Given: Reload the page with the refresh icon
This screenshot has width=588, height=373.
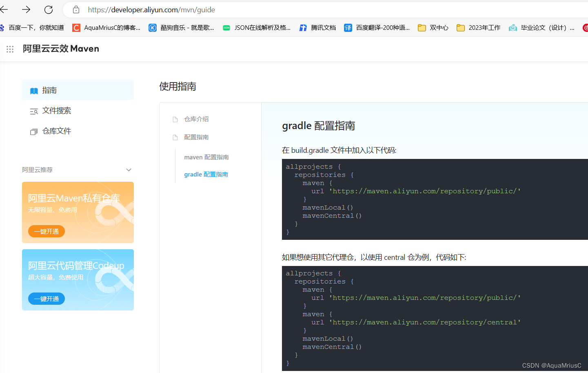Looking at the screenshot, I should 49,9.
